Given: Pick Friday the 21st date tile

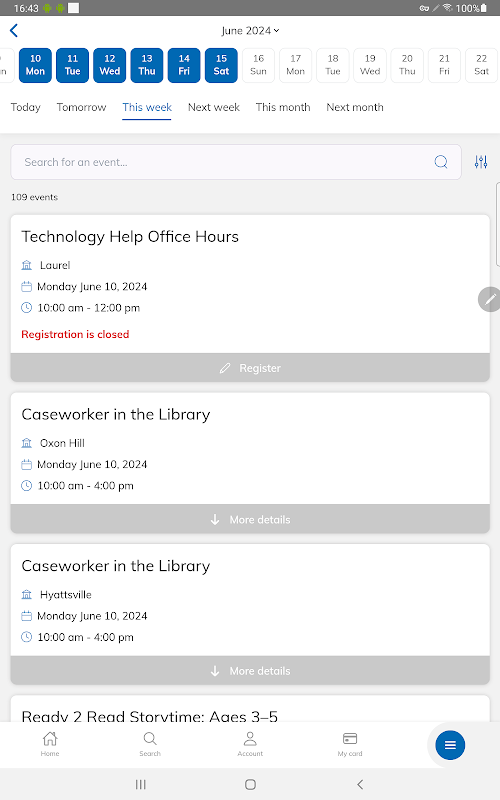Looking at the screenshot, I should tap(444, 65).
